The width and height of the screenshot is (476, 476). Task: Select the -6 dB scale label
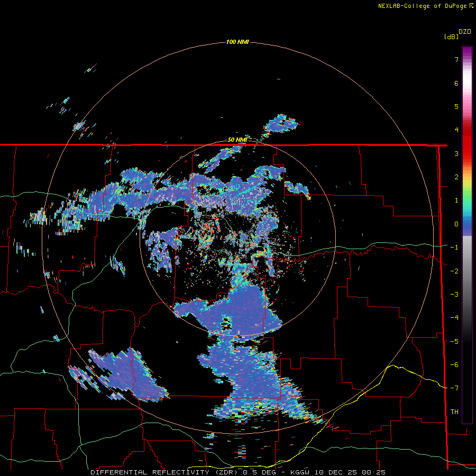[454, 365]
